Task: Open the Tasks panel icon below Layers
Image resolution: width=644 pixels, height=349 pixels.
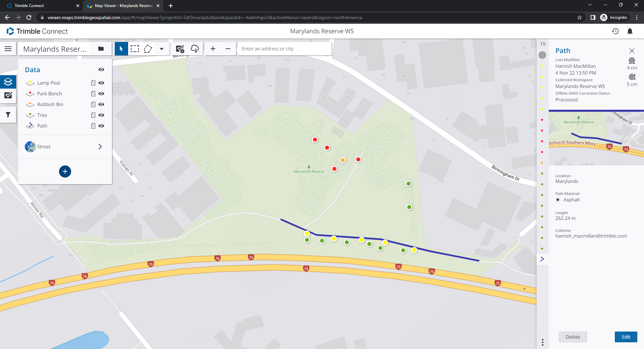Action: [8, 96]
